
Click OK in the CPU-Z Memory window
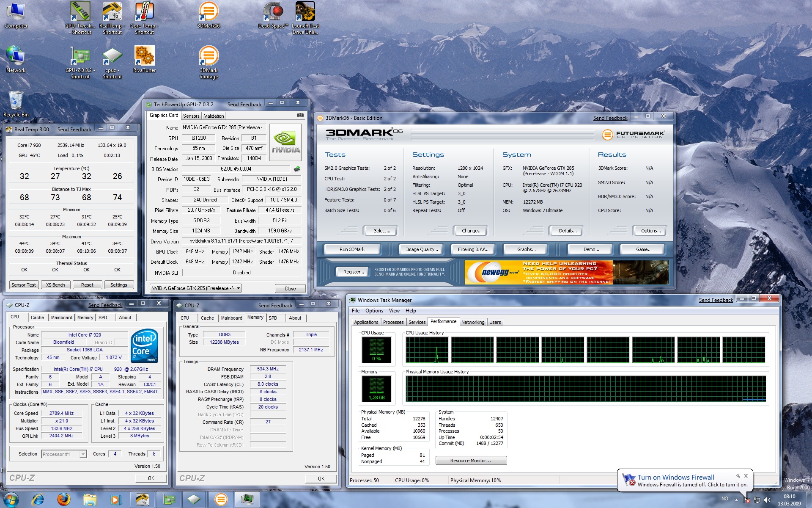click(321, 479)
